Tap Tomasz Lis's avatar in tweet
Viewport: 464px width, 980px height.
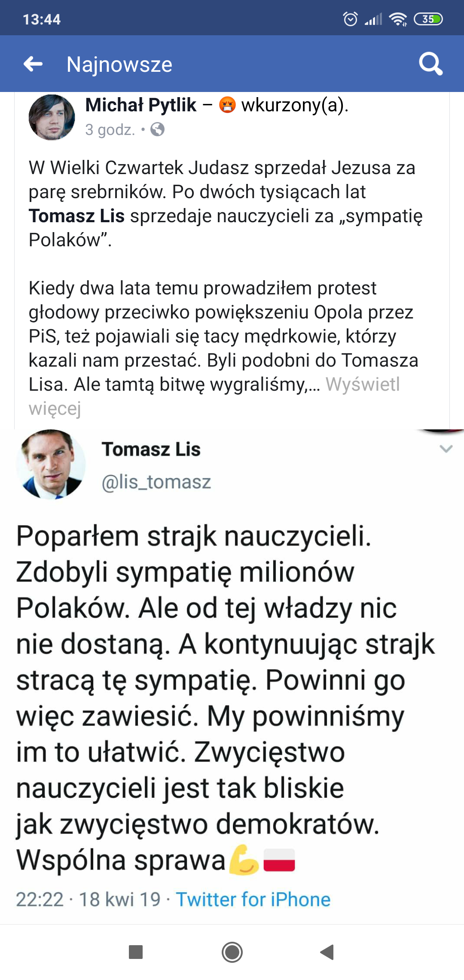(51, 464)
